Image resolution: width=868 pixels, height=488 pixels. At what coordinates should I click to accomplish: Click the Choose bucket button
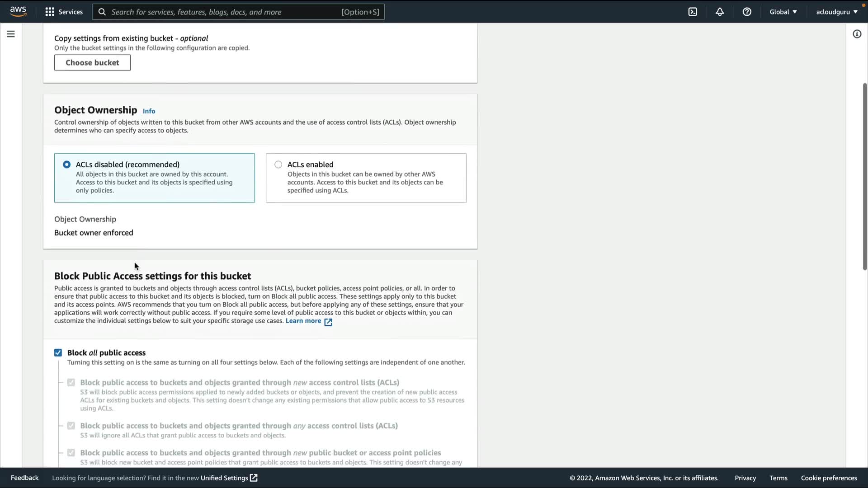coord(92,63)
